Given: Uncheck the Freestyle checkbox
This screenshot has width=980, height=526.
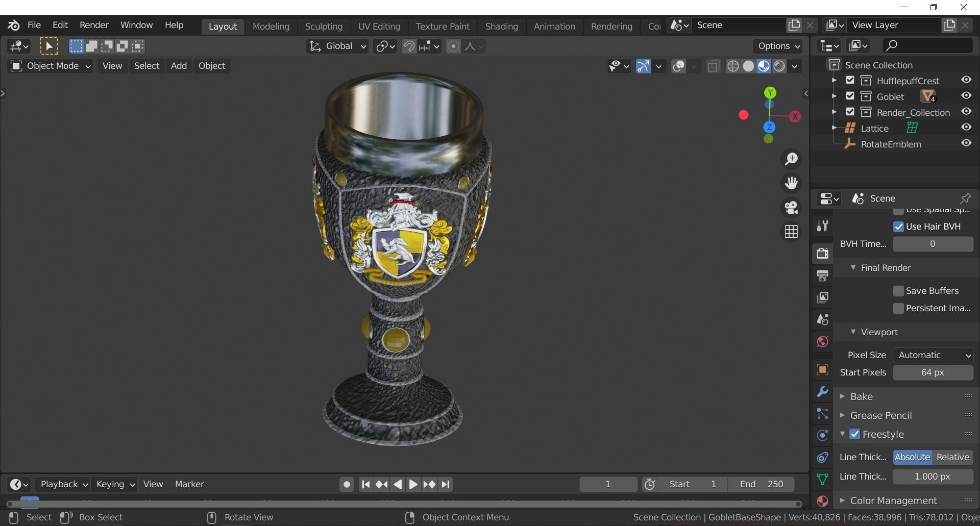Looking at the screenshot, I should click(x=855, y=434).
